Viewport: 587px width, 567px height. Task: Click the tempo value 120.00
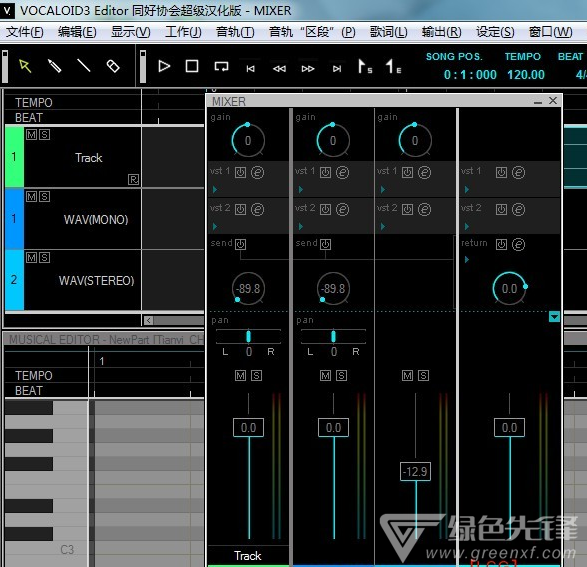point(526,74)
